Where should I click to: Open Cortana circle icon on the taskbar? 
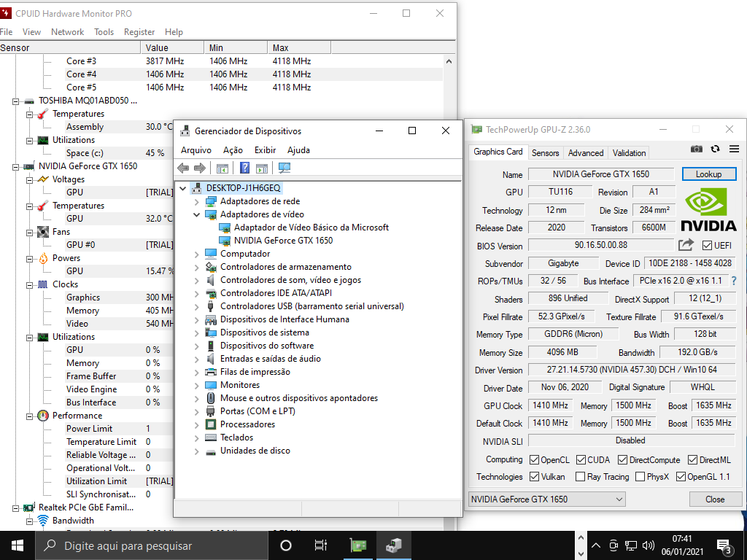click(286, 545)
